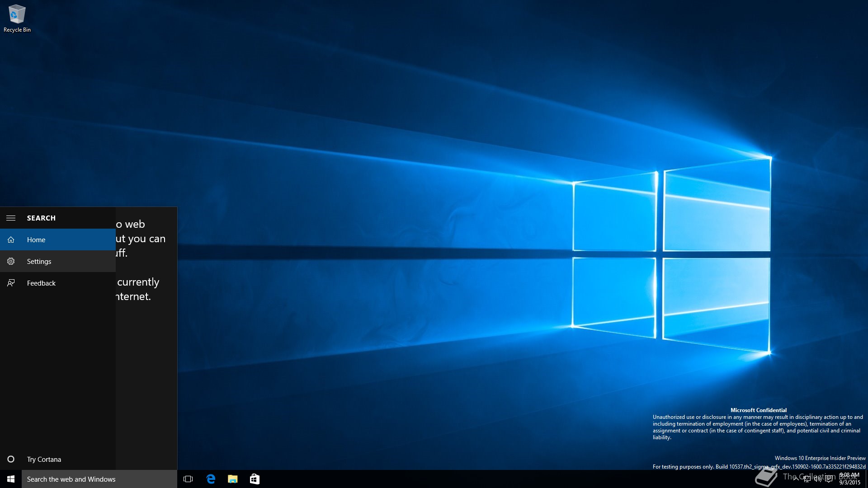Open Settings in the Search pane
868x488 pixels.
pos(58,261)
